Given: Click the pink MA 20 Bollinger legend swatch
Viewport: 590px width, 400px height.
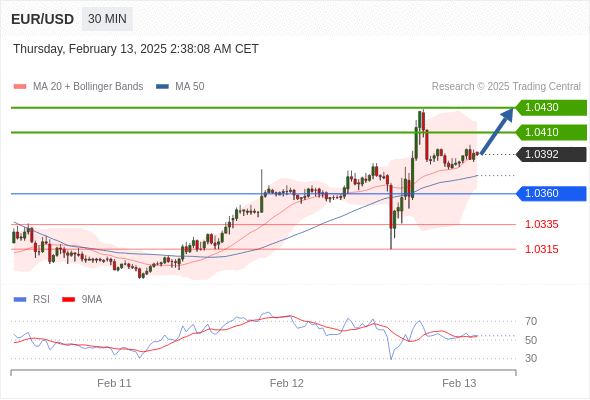Looking at the screenshot, I should click(x=20, y=87).
